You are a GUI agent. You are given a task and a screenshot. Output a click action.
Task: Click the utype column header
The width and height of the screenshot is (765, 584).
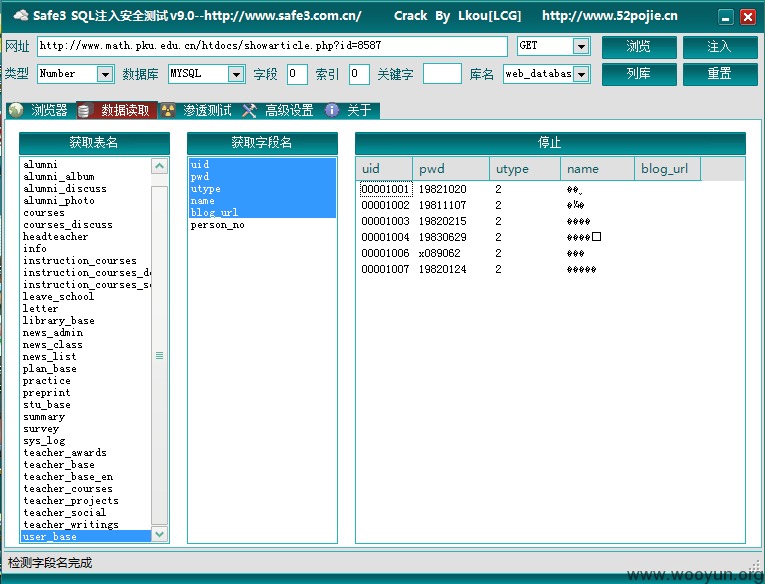(x=525, y=169)
